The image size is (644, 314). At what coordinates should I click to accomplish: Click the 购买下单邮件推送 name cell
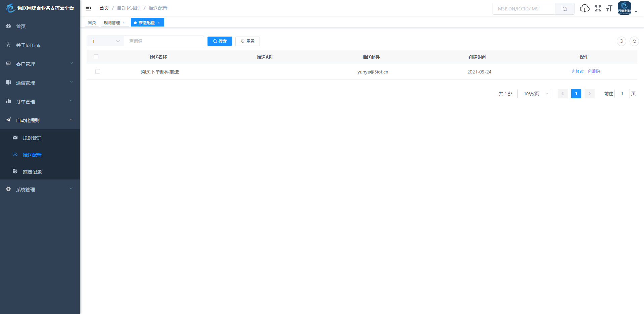[x=160, y=72]
